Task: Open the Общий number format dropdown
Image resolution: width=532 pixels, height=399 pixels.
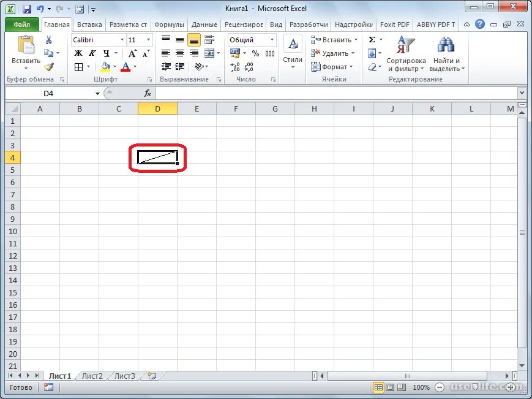Action: point(272,40)
